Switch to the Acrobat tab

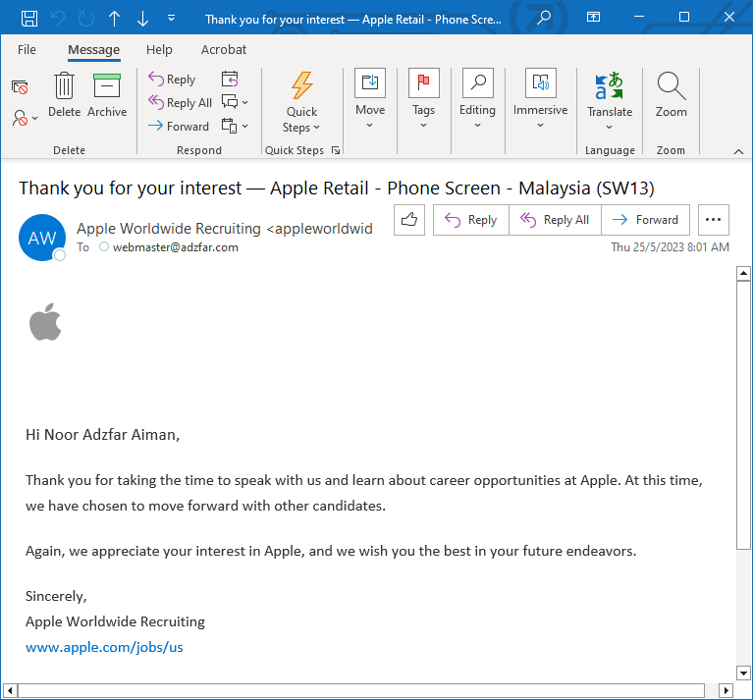tap(223, 49)
